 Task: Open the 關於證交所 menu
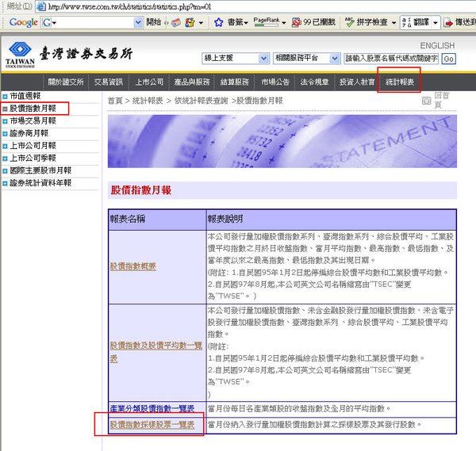click(x=66, y=82)
